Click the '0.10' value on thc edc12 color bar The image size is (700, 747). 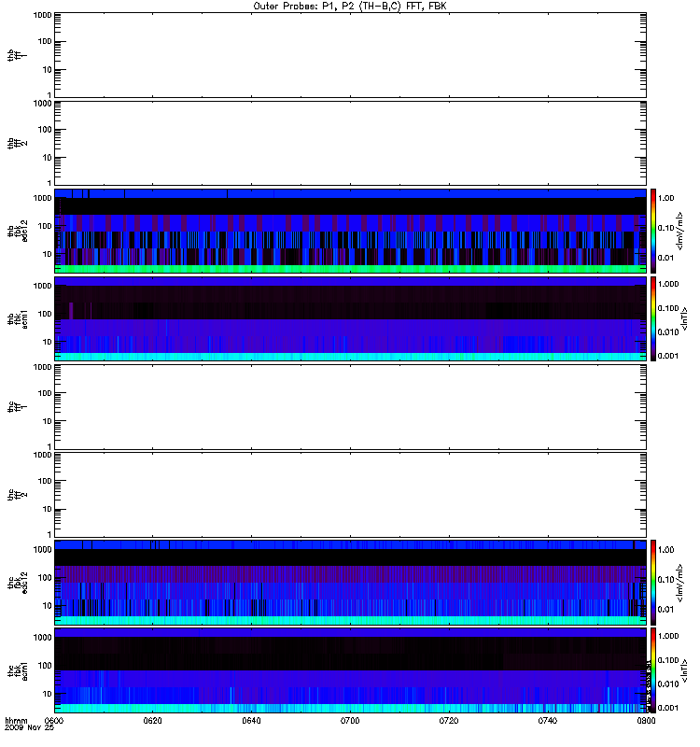tap(665, 579)
